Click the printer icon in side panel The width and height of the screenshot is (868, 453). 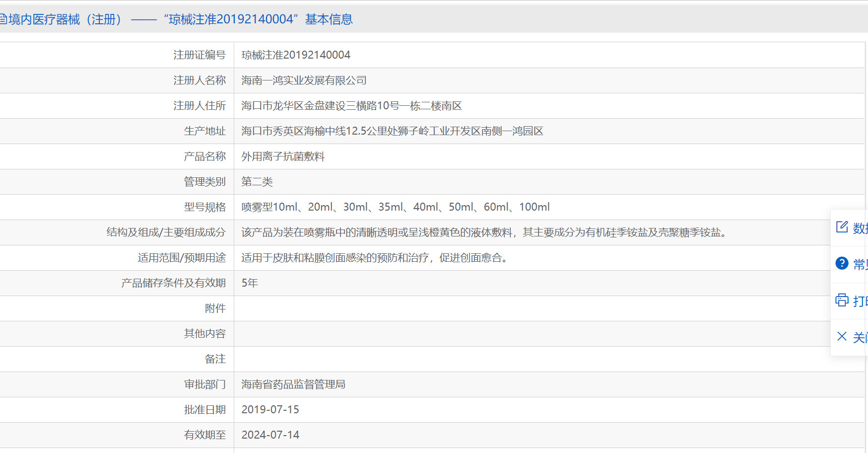tap(842, 300)
